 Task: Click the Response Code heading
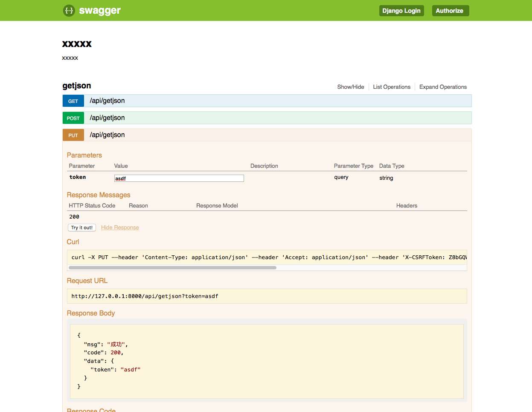tap(91, 410)
